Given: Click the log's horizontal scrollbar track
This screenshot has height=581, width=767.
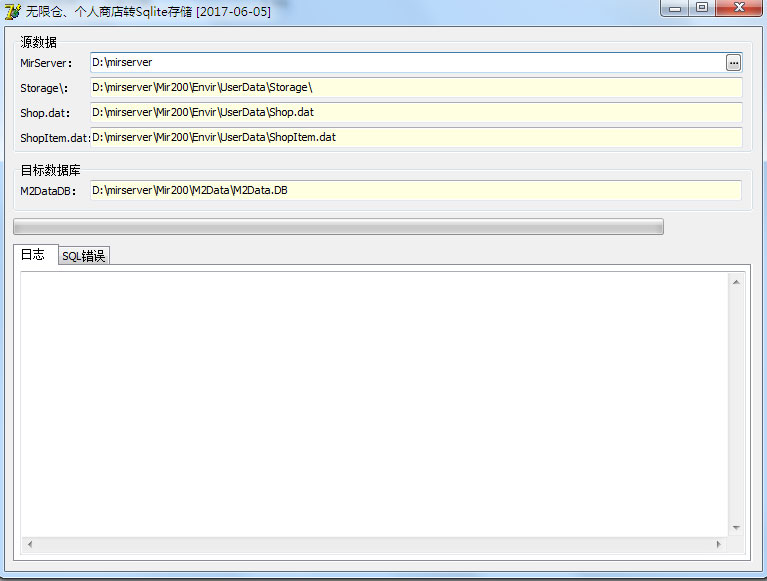Looking at the screenshot, I should click(x=373, y=544).
